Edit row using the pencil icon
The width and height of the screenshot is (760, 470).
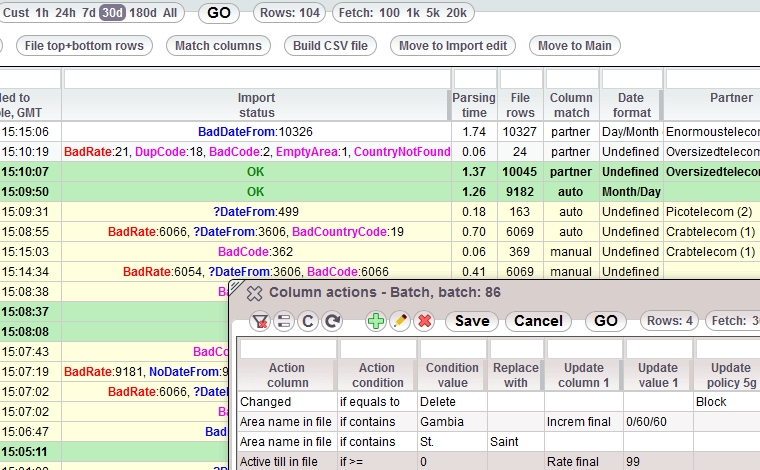point(400,321)
